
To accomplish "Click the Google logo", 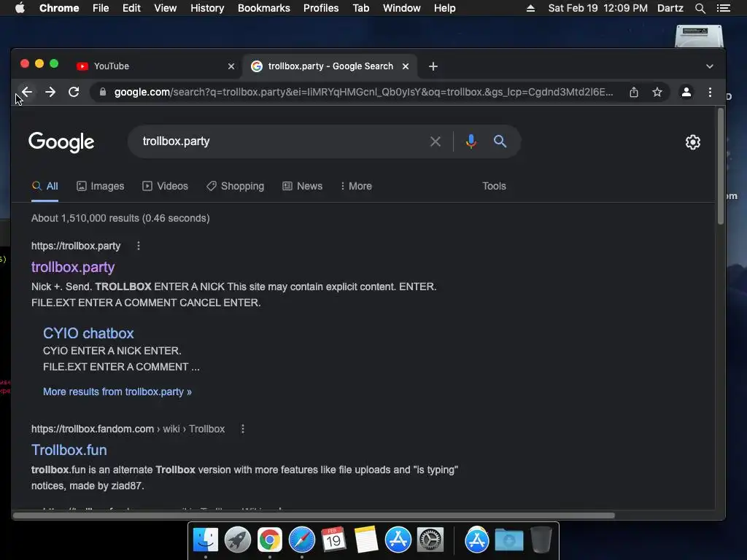I will pos(61,142).
